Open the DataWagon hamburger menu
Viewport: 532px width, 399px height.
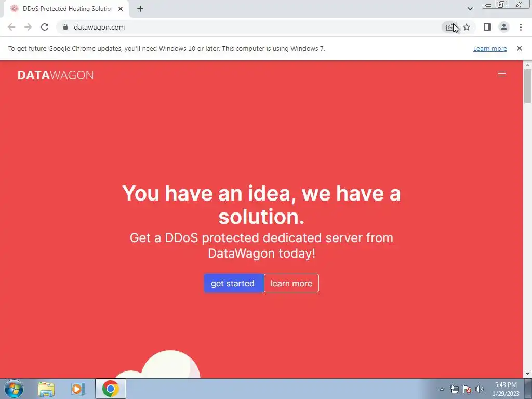tap(501, 74)
